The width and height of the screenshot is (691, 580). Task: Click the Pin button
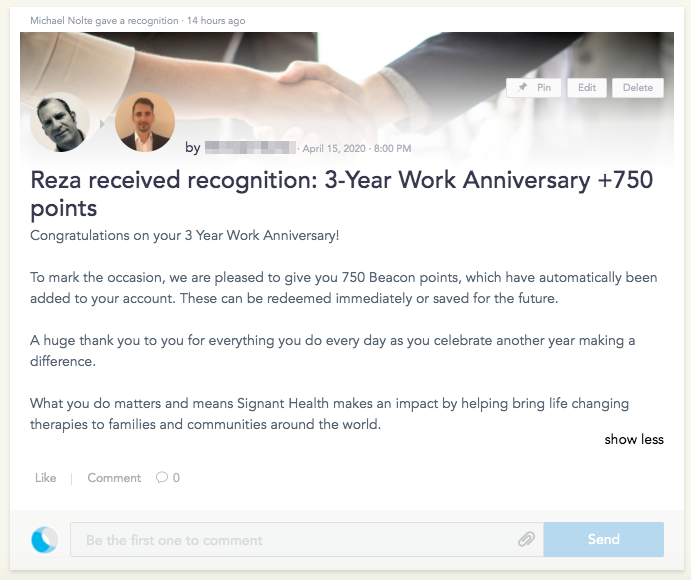533,88
